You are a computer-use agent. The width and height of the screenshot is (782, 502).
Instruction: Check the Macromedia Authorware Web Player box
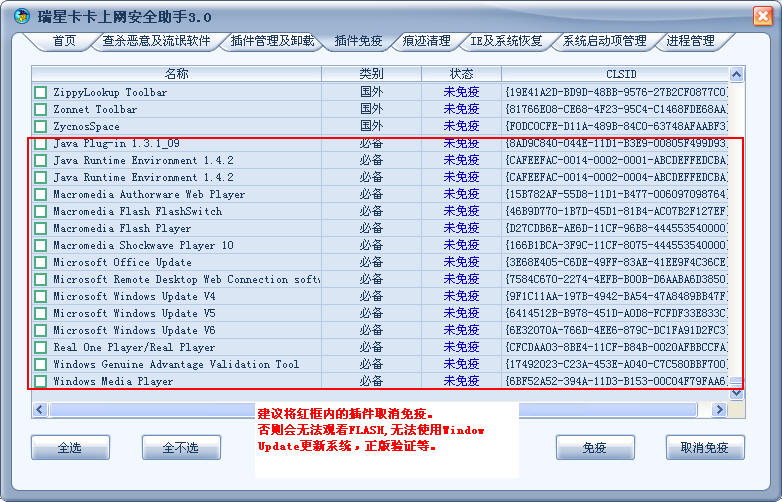40,194
